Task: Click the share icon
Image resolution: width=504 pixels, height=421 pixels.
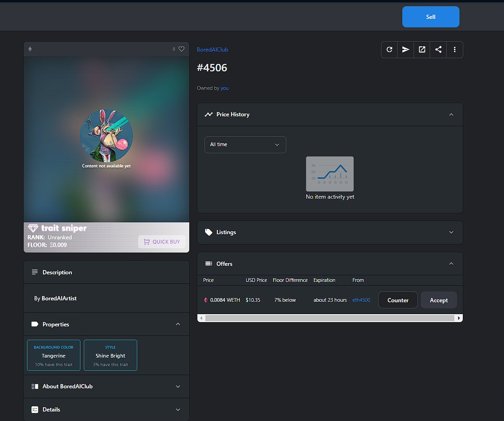Action: coord(438,50)
